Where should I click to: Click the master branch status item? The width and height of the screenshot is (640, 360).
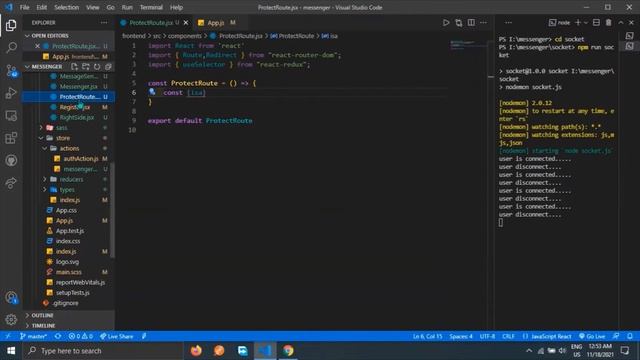pos(33,336)
